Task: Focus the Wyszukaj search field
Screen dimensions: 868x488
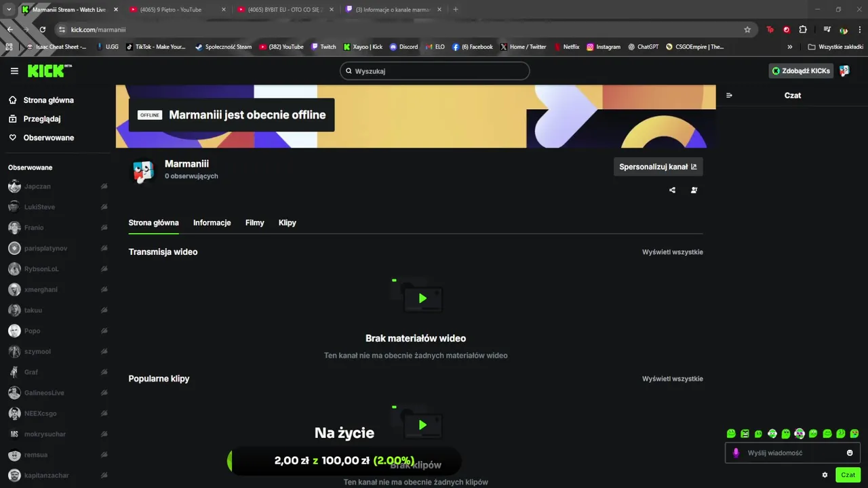Action: 435,70
